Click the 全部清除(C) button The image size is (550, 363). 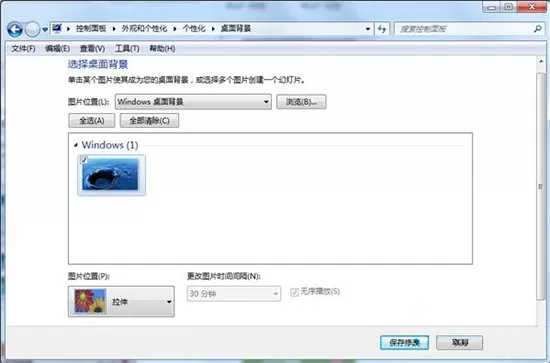click(149, 121)
